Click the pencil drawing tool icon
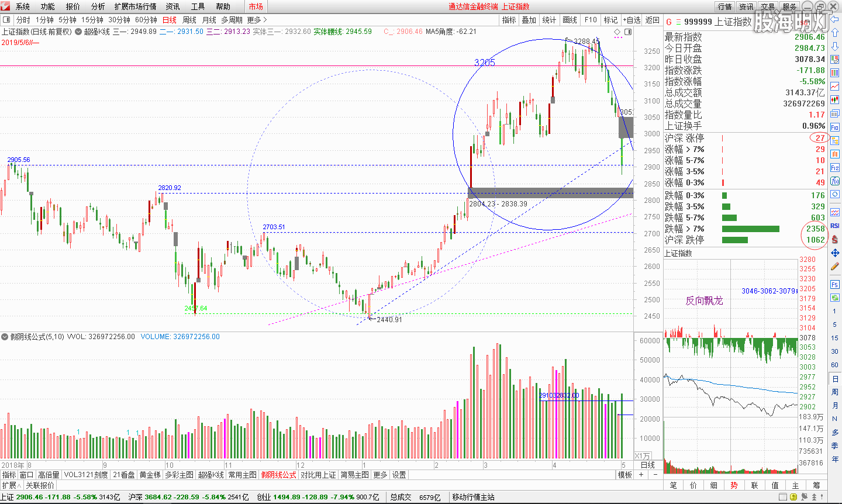842x504 pixels. [834, 267]
